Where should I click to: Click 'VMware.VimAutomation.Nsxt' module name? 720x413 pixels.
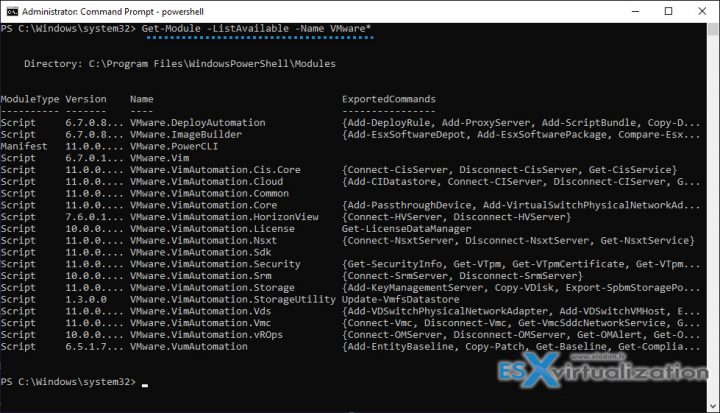[203, 241]
